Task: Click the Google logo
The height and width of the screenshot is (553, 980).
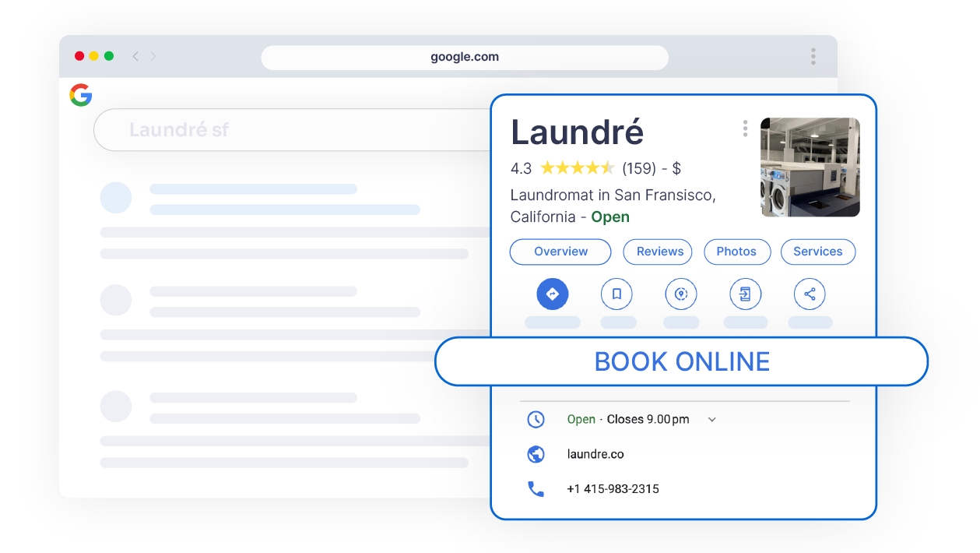Action: [x=81, y=95]
